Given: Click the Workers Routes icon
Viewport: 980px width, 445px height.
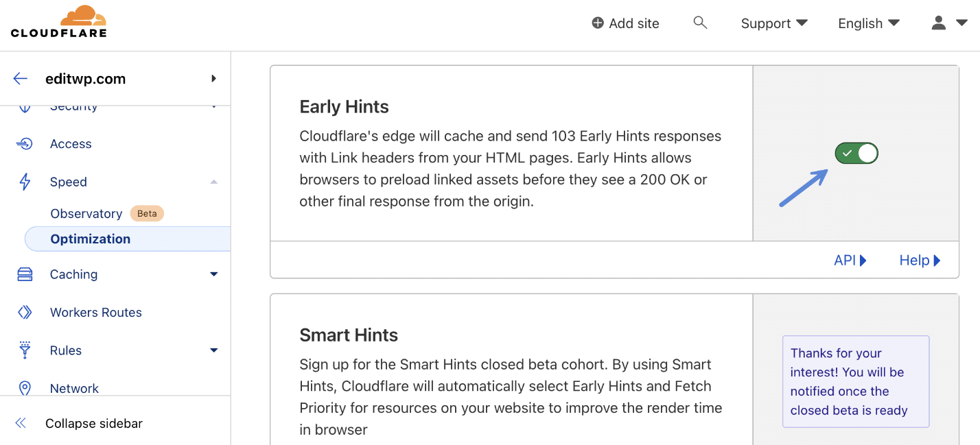Looking at the screenshot, I should (25, 312).
